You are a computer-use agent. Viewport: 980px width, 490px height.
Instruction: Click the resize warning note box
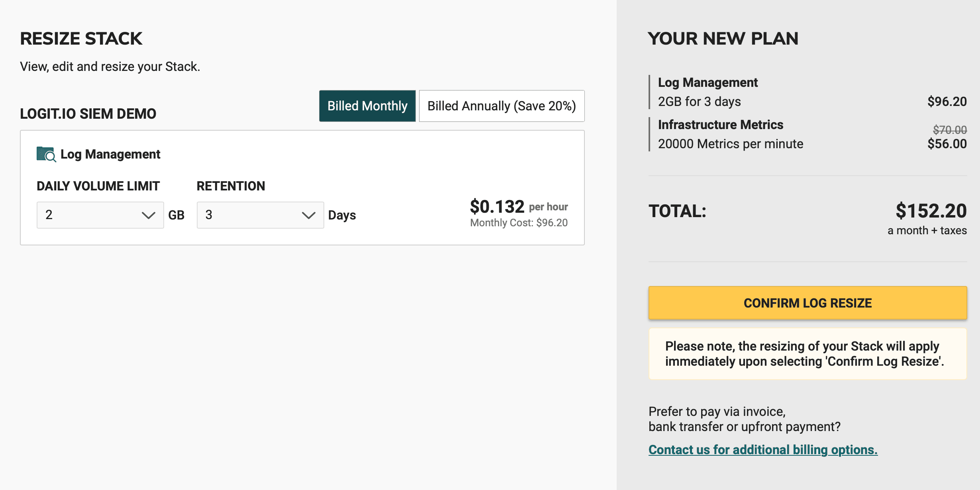click(808, 354)
